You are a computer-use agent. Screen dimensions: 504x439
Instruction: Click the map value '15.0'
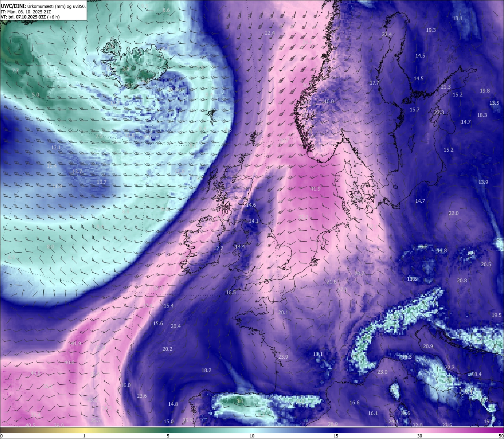(169, 422)
